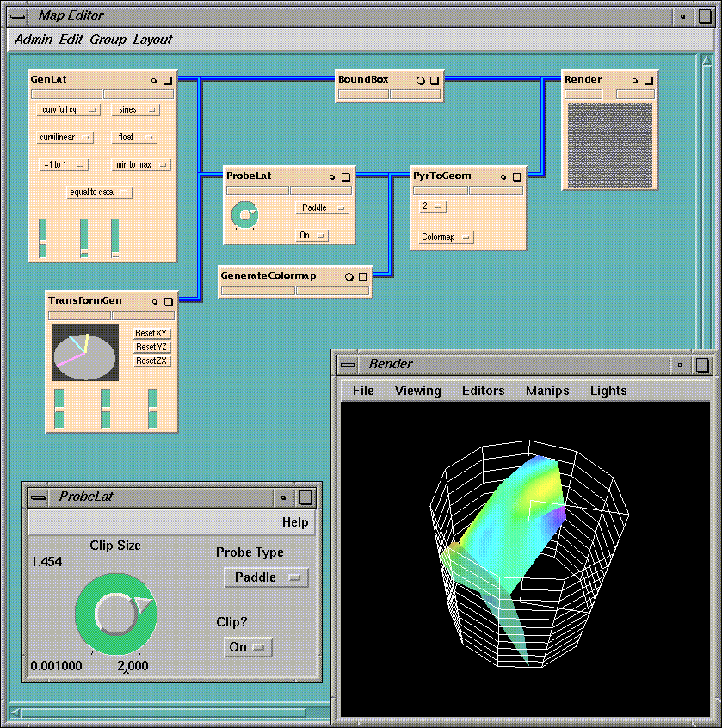The image size is (722, 728).
Task: Open the Probe Type Paddle dropdown
Action: [265, 577]
